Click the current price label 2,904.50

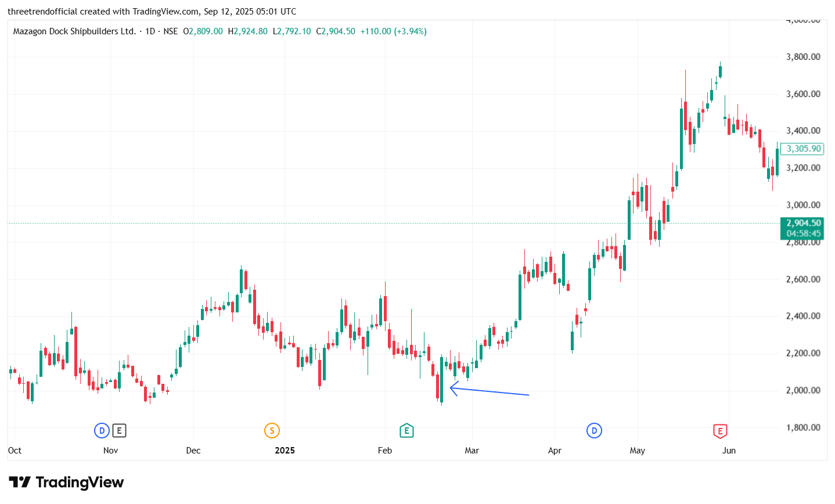click(804, 223)
